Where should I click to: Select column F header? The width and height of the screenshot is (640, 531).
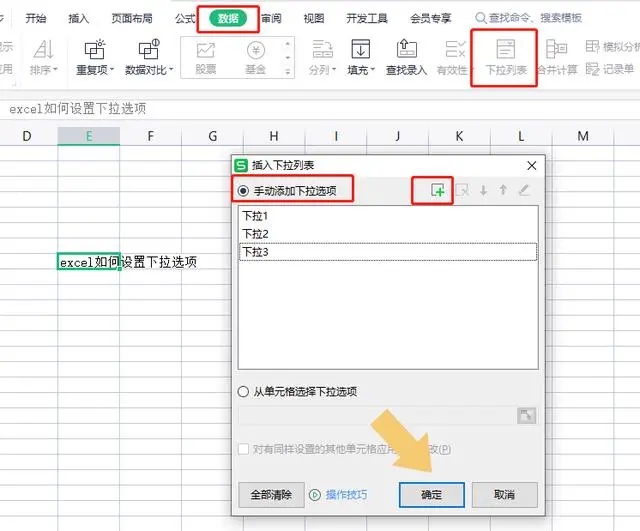(x=151, y=136)
